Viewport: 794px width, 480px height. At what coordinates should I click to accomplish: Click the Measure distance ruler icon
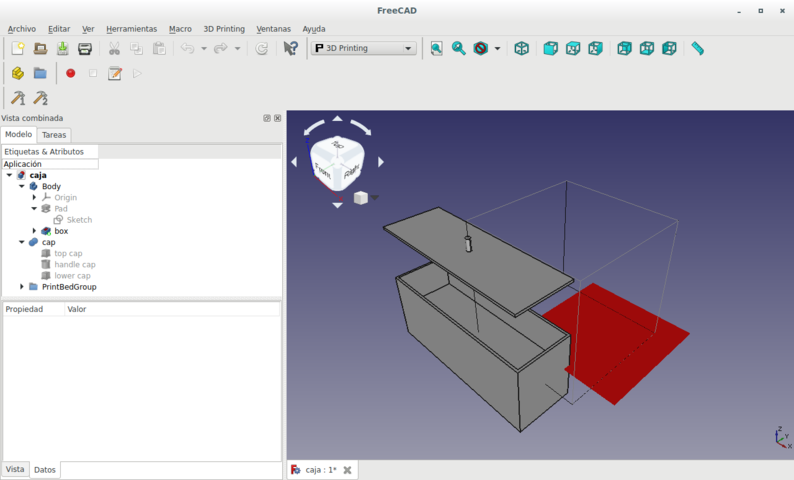pos(697,48)
